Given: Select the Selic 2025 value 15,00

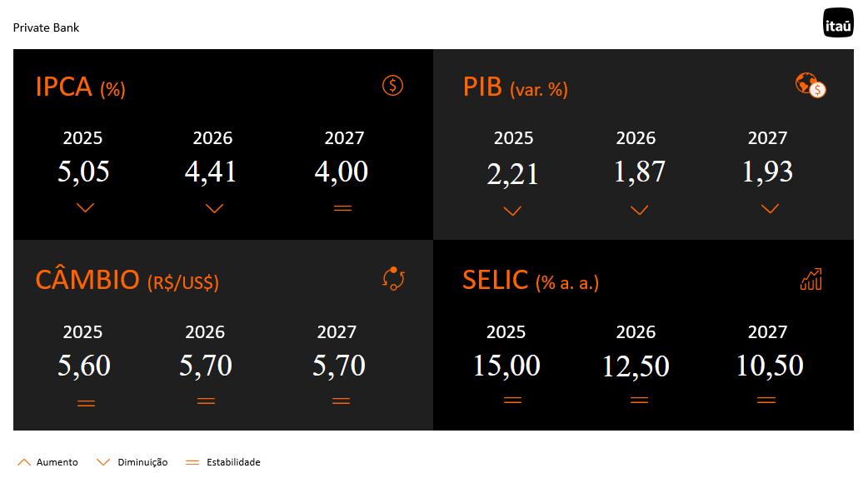Looking at the screenshot, I should (506, 366).
